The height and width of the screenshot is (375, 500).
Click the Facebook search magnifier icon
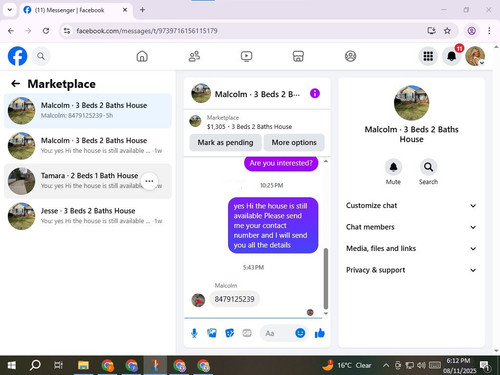click(x=41, y=56)
